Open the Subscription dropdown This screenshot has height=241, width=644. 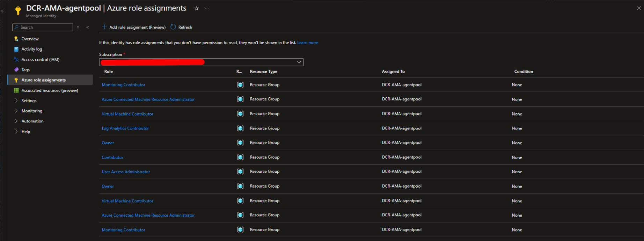coord(299,62)
